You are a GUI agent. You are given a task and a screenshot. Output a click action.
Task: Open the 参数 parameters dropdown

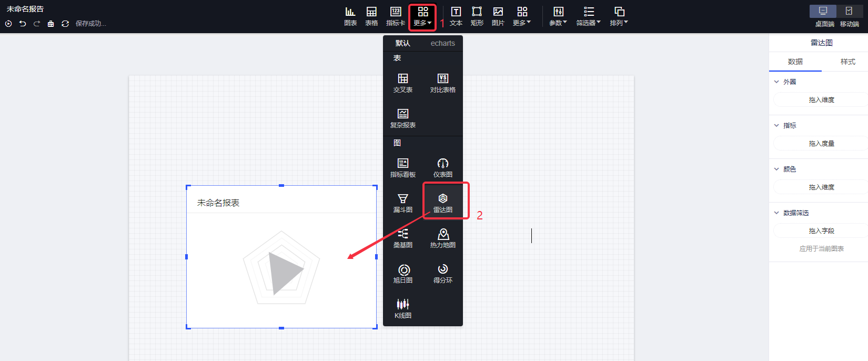tap(558, 16)
